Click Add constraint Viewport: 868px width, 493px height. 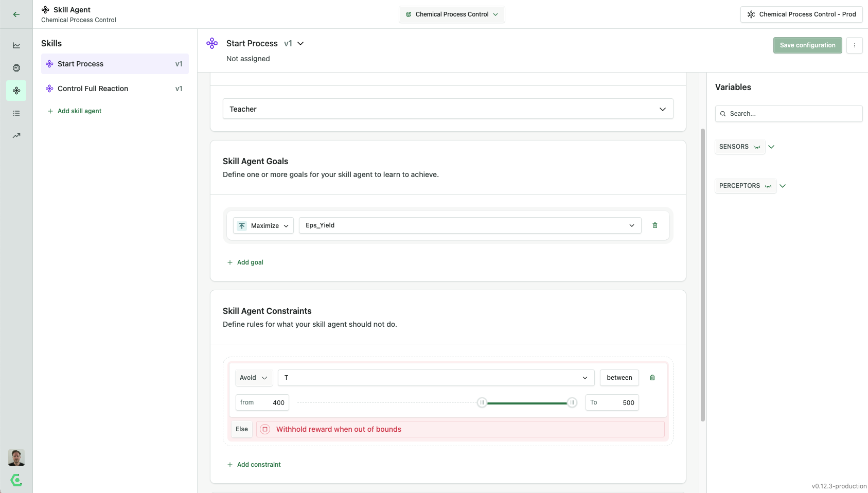pyautogui.click(x=254, y=465)
